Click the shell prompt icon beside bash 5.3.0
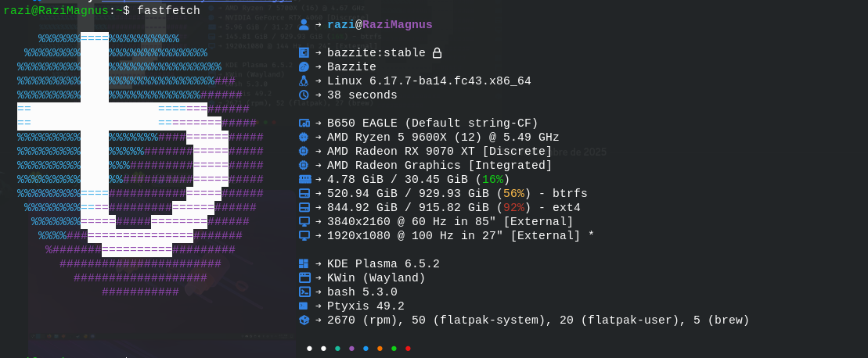The height and width of the screenshot is (358, 868). (304, 292)
